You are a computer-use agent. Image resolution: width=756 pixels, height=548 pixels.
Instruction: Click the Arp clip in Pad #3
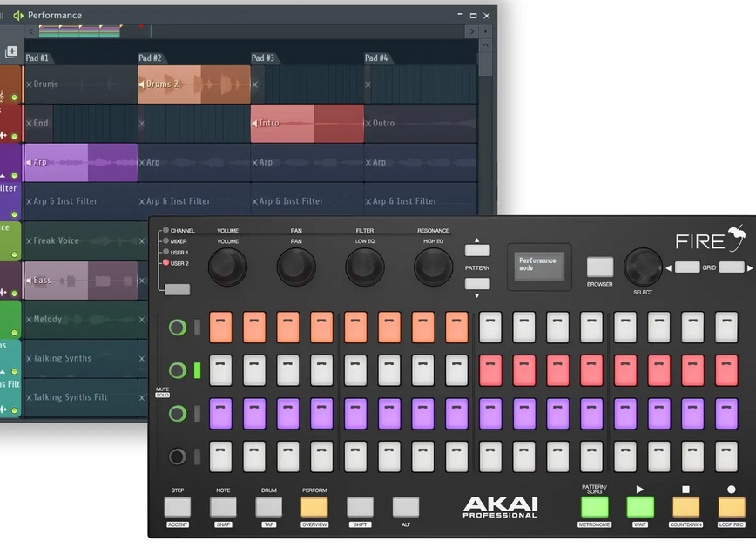(307, 163)
